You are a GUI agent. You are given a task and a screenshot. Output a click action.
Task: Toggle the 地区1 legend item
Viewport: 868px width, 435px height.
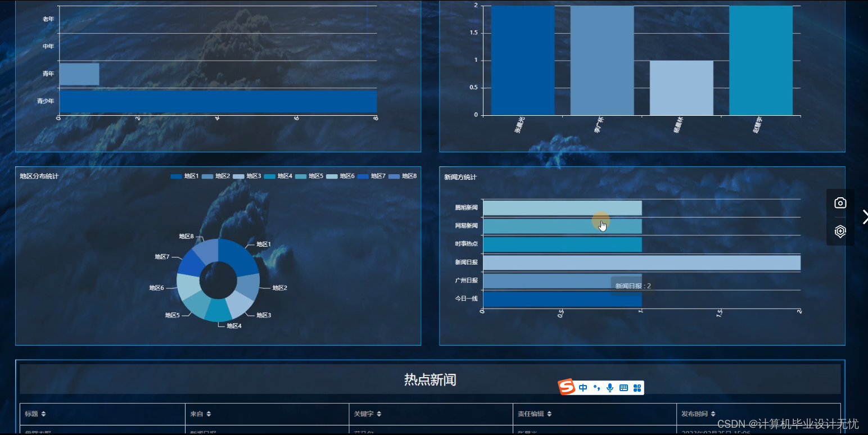[184, 176]
